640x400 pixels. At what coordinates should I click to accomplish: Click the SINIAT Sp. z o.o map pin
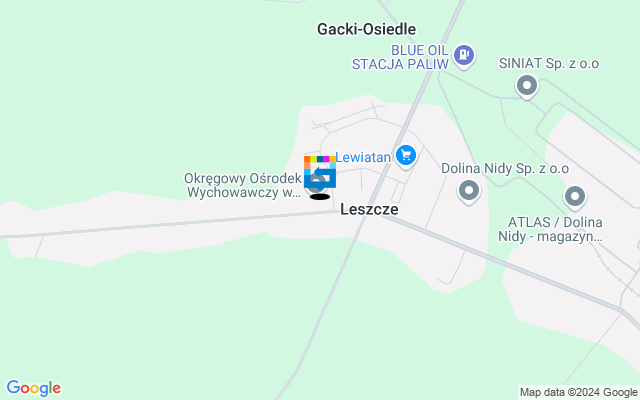[x=527, y=87]
